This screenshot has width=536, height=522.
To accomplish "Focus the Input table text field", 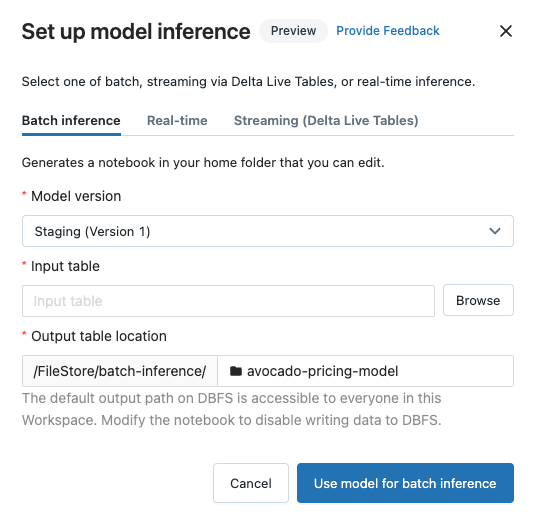I will pos(228,301).
